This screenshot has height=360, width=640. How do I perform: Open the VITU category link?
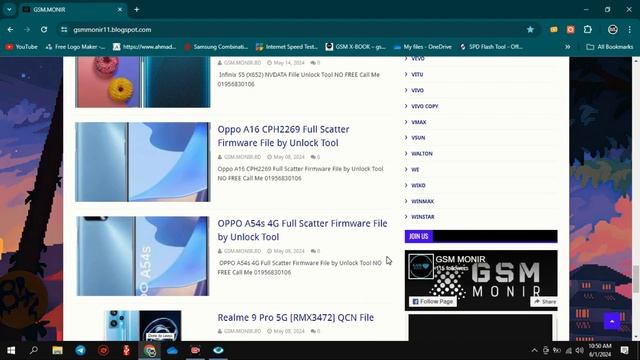(x=417, y=74)
